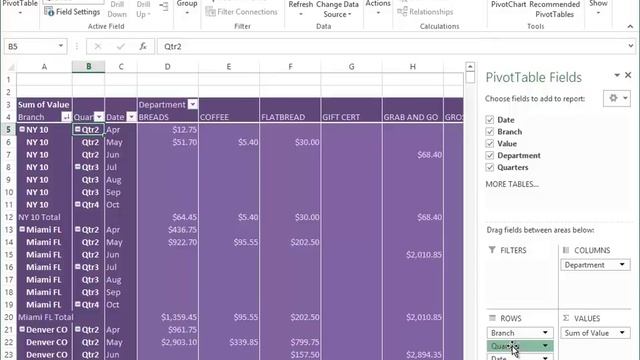Select column H header
Image resolution: width=640 pixels, height=360 pixels.
pyautogui.click(x=413, y=67)
